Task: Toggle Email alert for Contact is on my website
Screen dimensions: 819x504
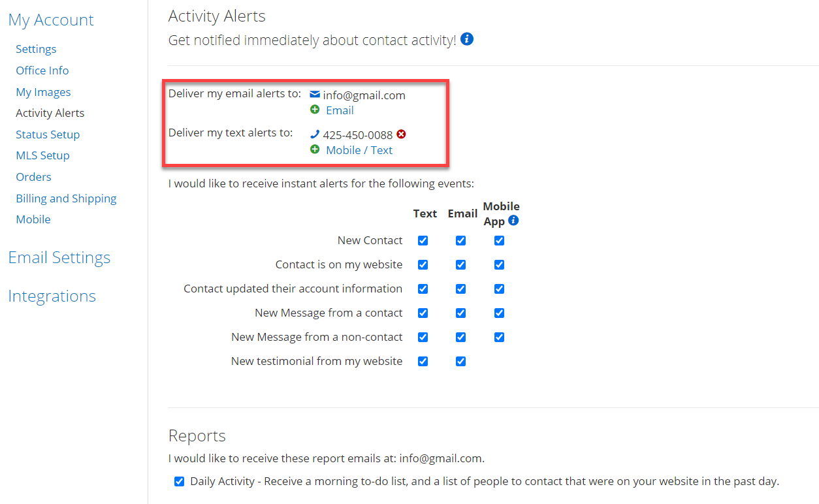Action: coord(461,264)
